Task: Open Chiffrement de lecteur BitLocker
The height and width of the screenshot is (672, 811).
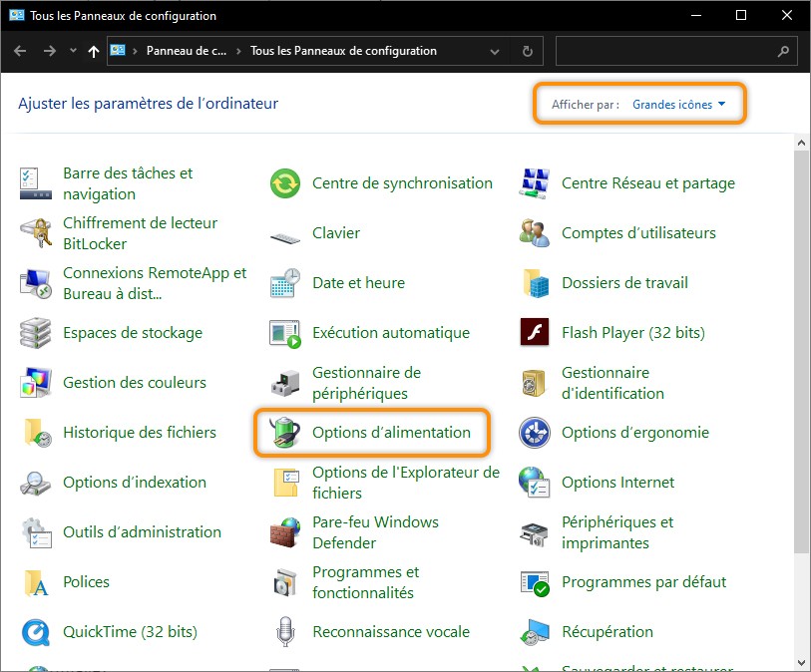Action: [140, 232]
